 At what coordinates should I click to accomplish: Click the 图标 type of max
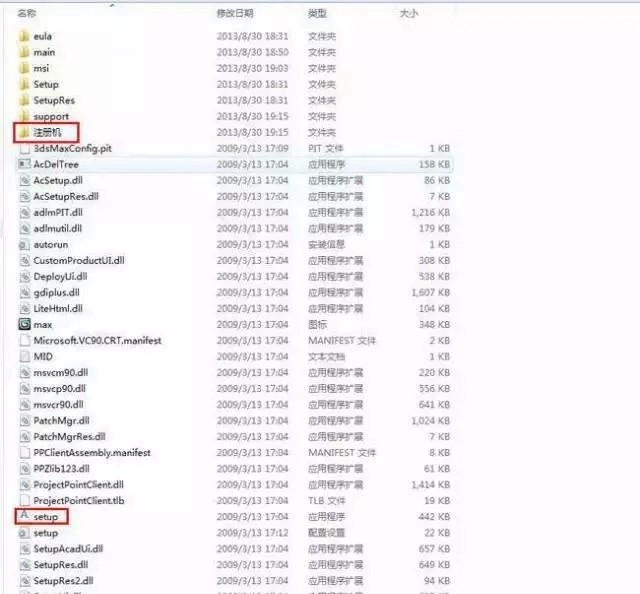pyautogui.click(x=318, y=325)
